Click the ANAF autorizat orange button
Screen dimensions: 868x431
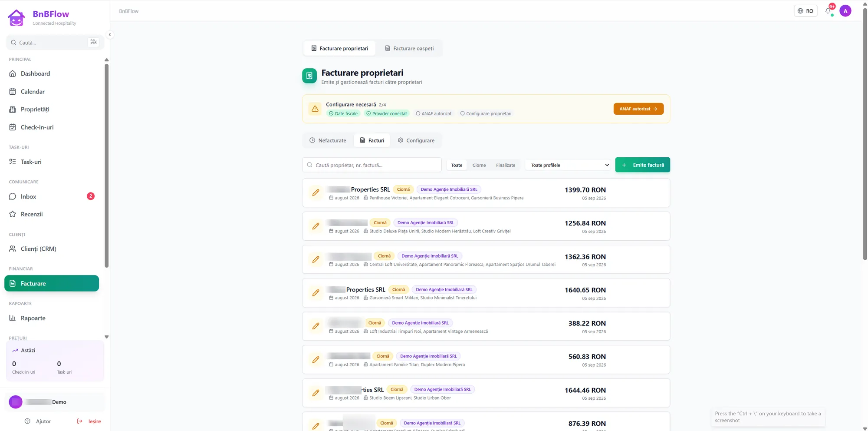(x=638, y=109)
